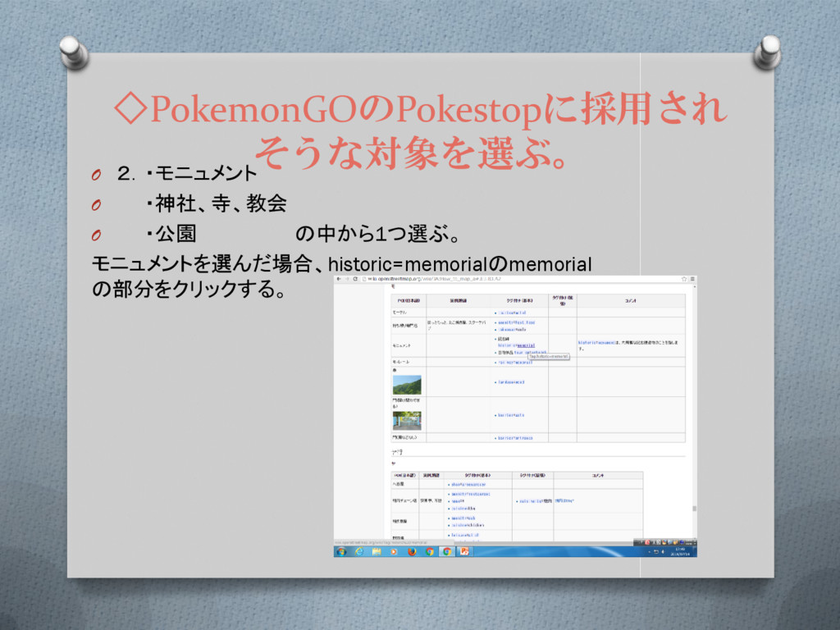Click the browser vertical scrollbar thumb
Image resolution: width=840 pixels, height=630 pixels.
(x=694, y=509)
